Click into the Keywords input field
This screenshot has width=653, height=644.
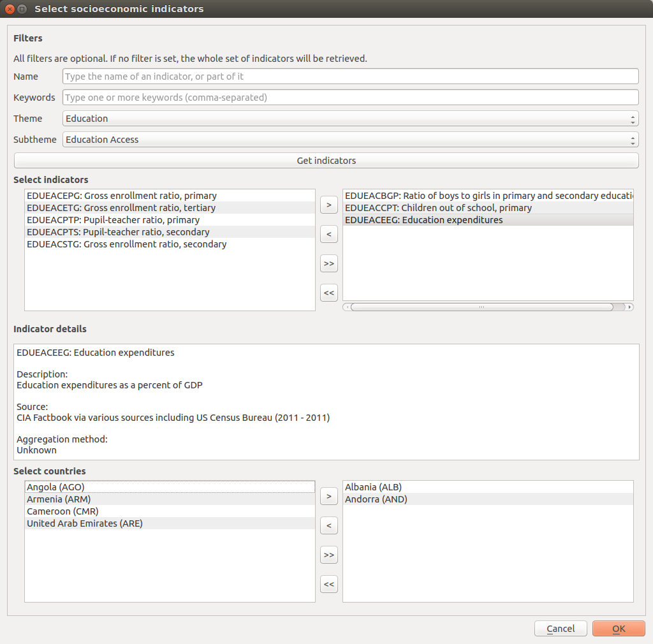350,98
